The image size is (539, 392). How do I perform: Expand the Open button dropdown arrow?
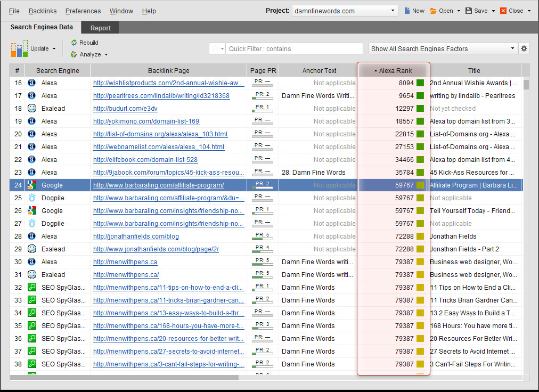459,11
